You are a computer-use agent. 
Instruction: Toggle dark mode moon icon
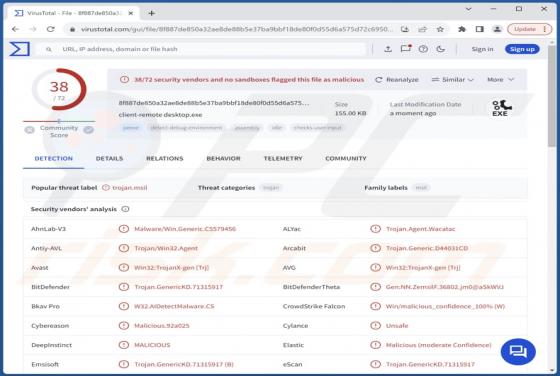click(441, 49)
